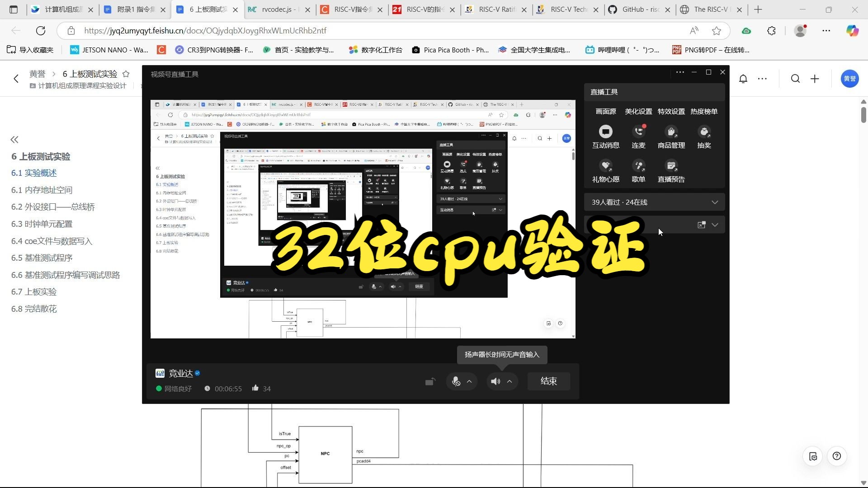Image resolution: width=868 pixels, height=488 pixels.
Task: Go to section 6.3 时钟单元配置
Action: (x=42, y=224)
